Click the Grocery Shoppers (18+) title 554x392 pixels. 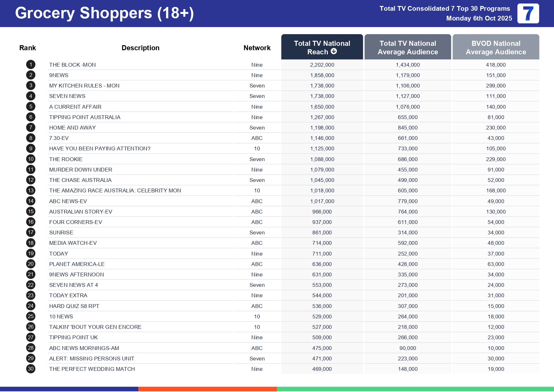104,13
